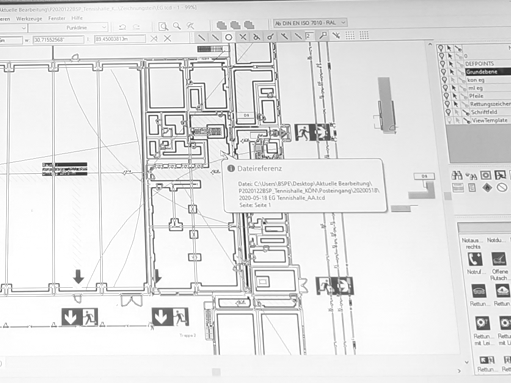This screenshot has height=383, width=511.
Task: Toggle visibility bulb of ViewTemplate layer
Action: point(449,120)
